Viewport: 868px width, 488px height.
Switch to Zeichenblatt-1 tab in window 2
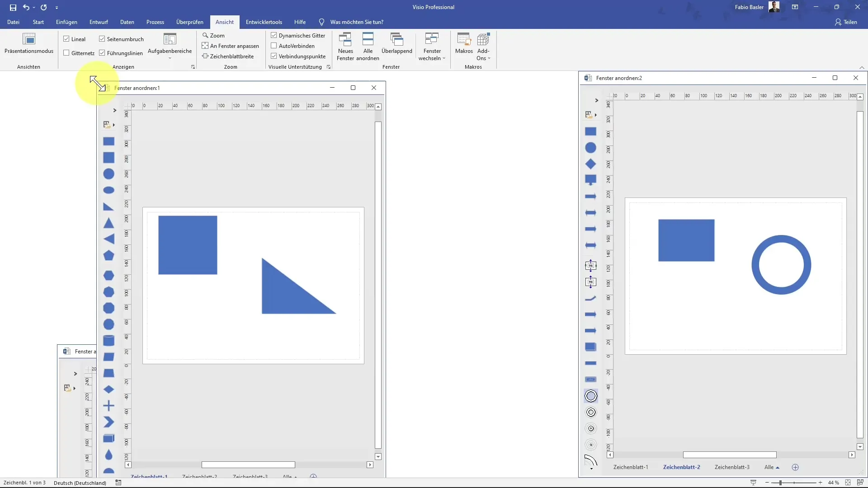tap(631, 467)
